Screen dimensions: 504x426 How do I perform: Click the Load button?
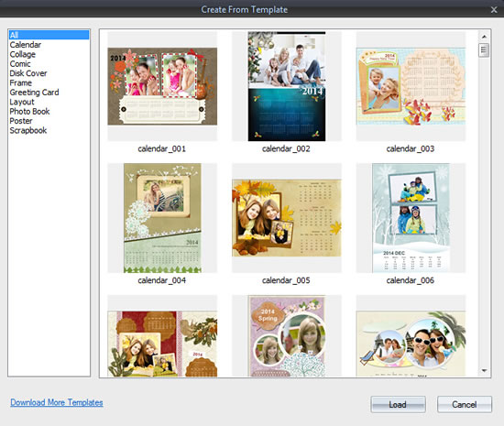pyautogui.click(x=398, y=404)
